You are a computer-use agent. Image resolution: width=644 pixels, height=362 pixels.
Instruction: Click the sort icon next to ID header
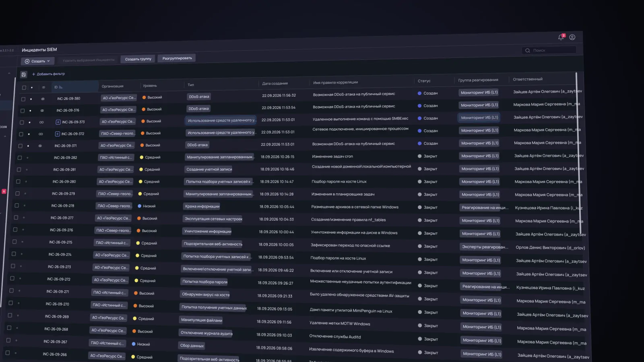pos(61,87)
